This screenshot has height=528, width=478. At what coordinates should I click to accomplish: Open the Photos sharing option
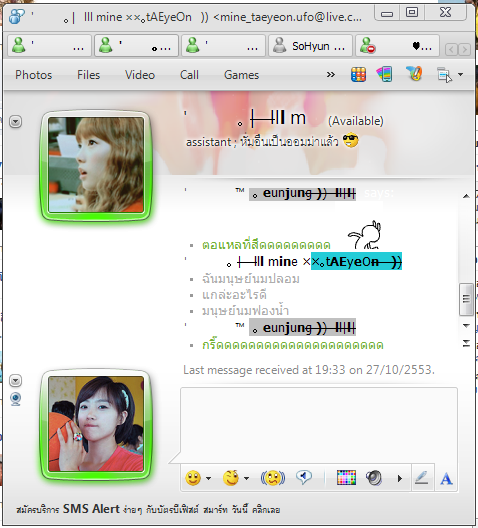click(34, 75)
